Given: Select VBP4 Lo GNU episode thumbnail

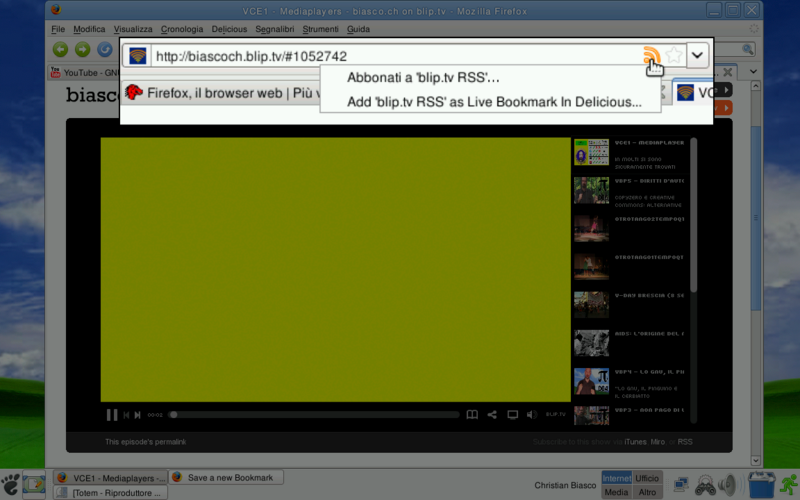Looking at the screenshot, I should pos(591,381).
